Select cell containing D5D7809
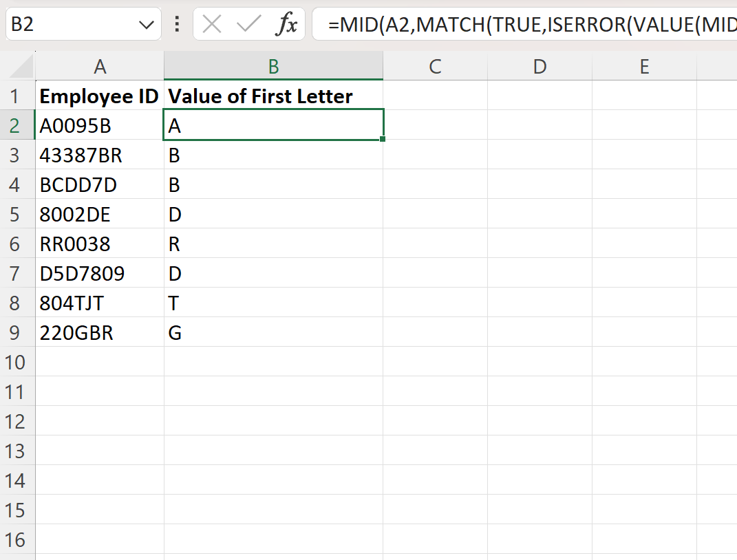The image size is (737, 560). tap(100, 273)
